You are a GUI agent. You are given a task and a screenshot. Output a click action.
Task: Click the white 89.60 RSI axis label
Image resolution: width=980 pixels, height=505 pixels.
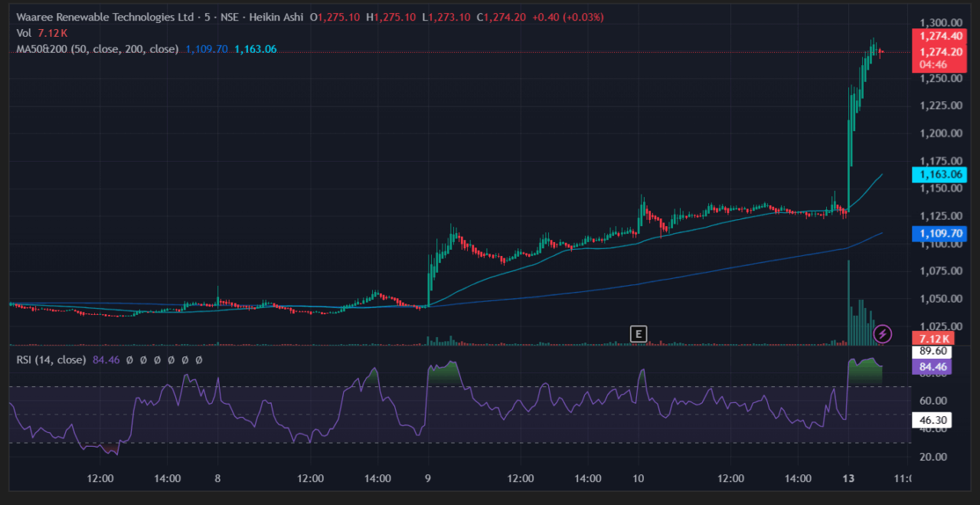tap(933, 351)
